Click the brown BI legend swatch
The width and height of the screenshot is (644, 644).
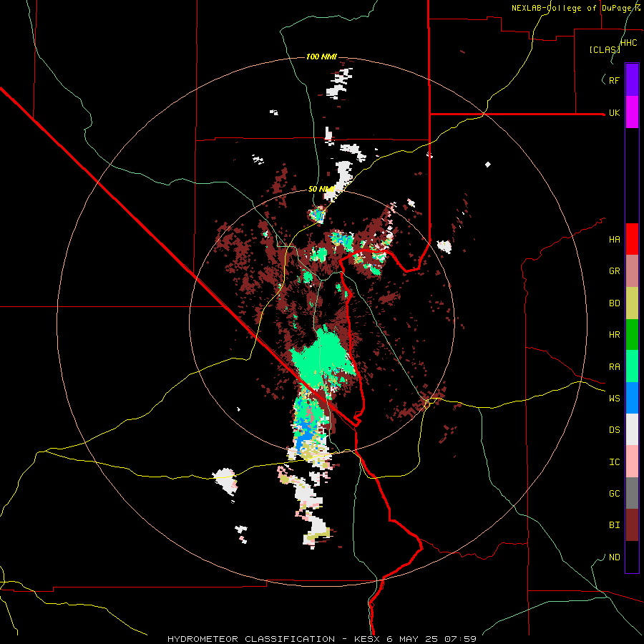632,525
